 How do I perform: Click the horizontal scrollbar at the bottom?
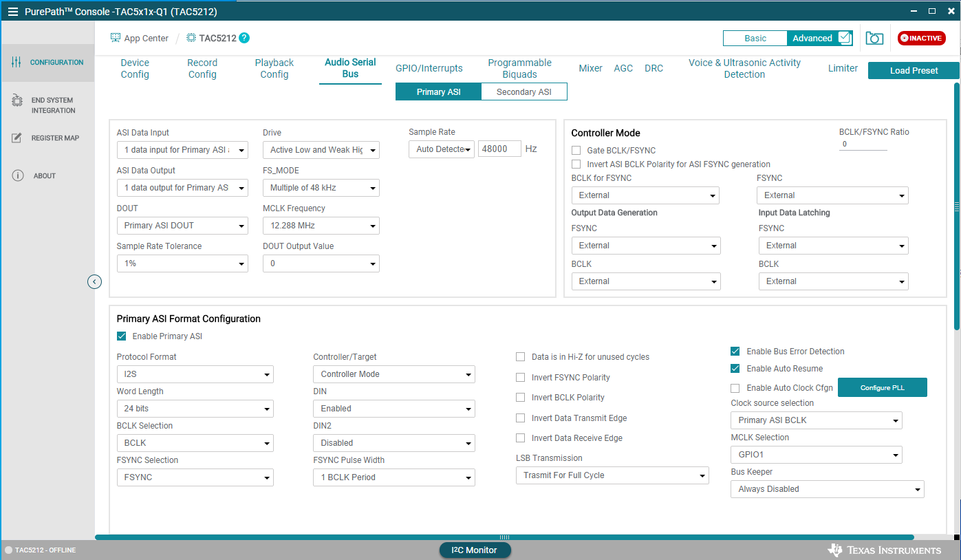coord(504,537)
